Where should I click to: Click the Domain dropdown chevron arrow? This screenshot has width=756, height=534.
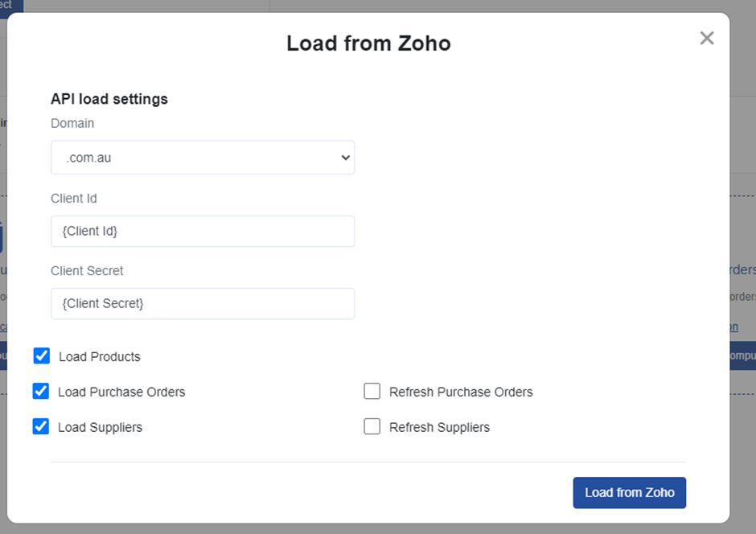coord(346,158)
